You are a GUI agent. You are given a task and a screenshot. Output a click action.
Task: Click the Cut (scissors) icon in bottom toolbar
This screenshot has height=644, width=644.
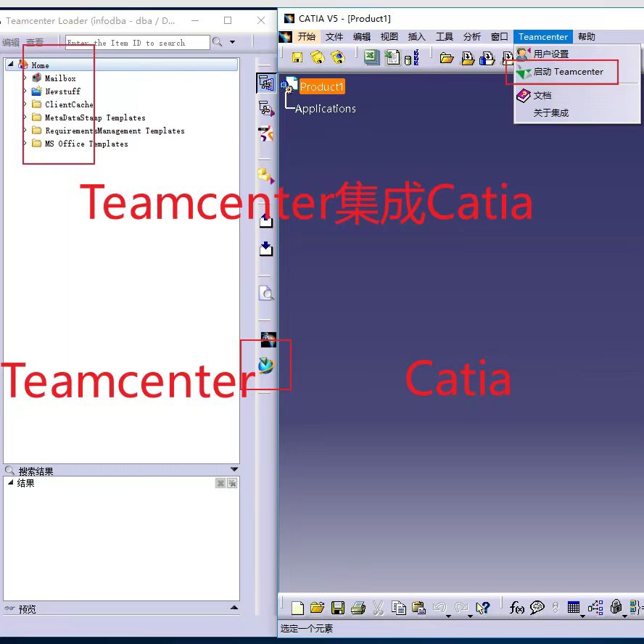[x=377, y=608]
